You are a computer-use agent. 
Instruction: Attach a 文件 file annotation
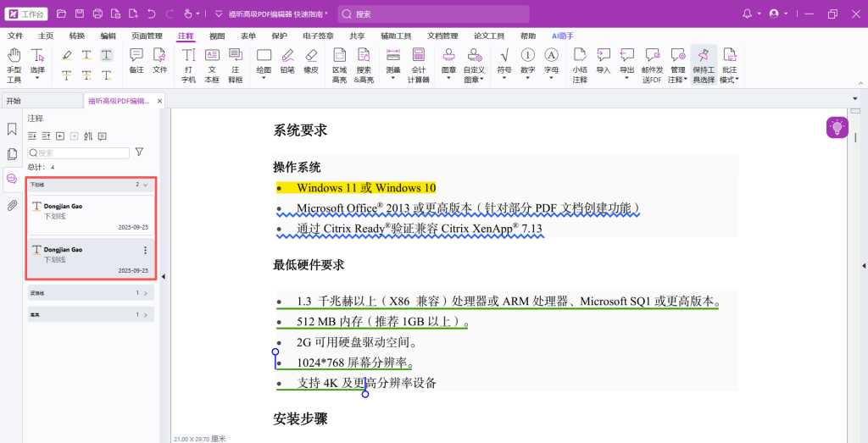[x=160, y=61]
